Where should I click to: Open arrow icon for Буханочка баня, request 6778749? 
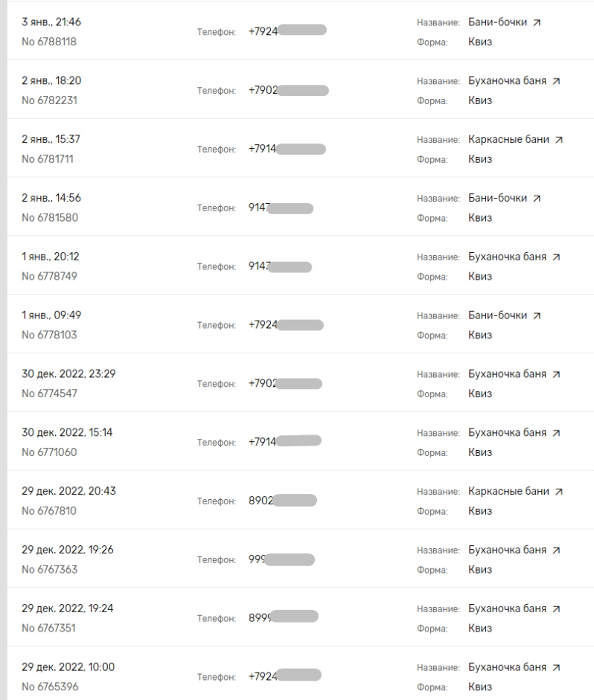pyautogui.click(x=555, y=257)
